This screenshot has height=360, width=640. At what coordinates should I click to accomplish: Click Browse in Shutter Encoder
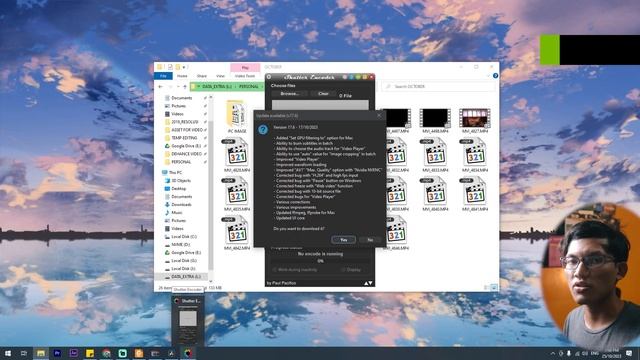(x=290, y=93)
